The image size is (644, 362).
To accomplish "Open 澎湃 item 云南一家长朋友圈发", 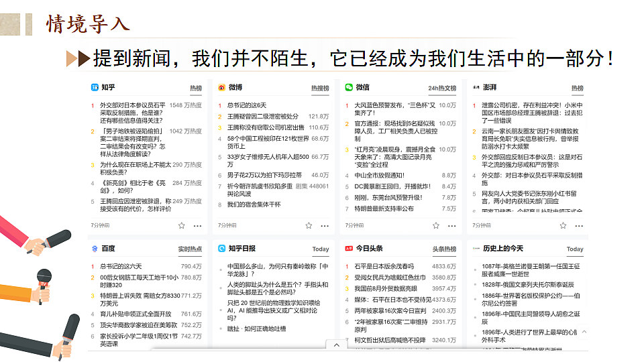I will click(530, 139).
